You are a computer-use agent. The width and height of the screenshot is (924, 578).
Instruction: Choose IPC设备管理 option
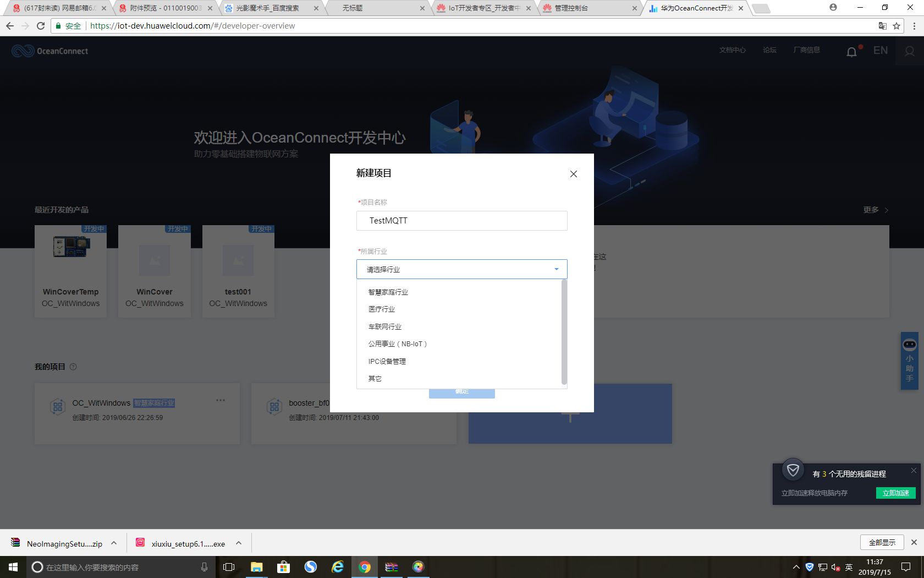(387, 362)
